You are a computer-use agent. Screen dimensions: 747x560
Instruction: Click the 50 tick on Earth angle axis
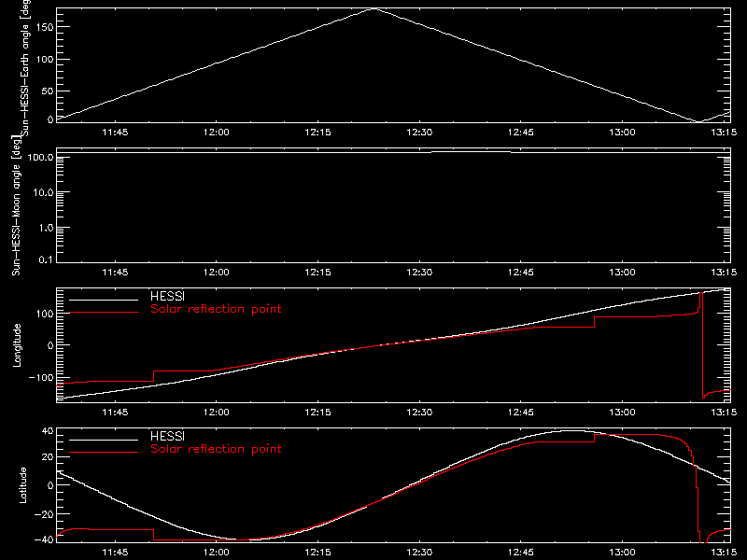(48, 91)
